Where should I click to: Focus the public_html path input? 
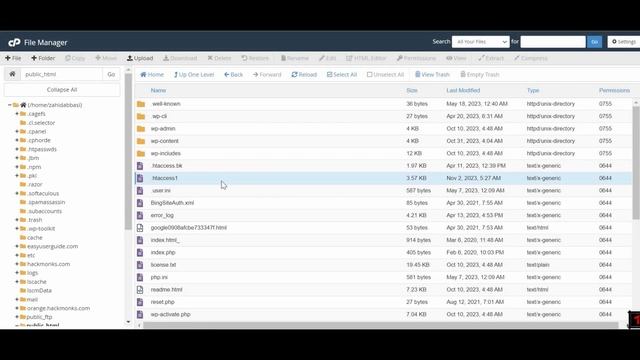pos(61,74)
